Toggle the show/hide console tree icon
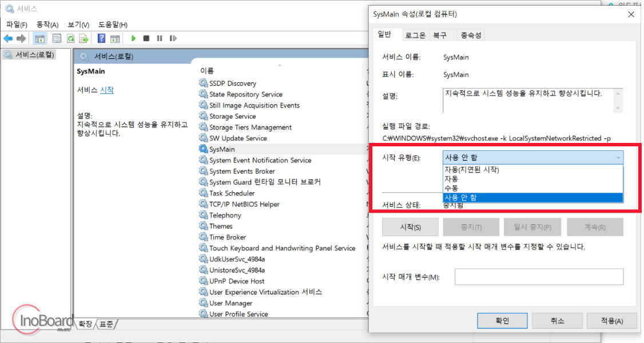This screenshot has width=644, height=343. pyautogui.click(x=39, y=38)
